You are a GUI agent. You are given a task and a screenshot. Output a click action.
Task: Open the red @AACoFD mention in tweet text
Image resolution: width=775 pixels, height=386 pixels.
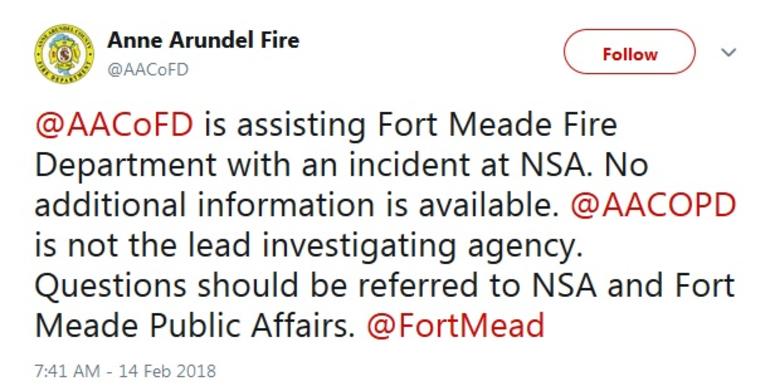114,126
